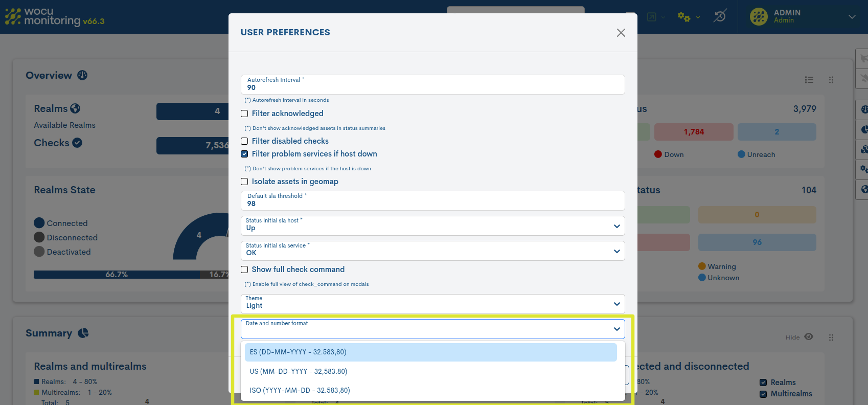Click the disabled autorefresh icon in header
868x405 pixels.
click(720, 16)
